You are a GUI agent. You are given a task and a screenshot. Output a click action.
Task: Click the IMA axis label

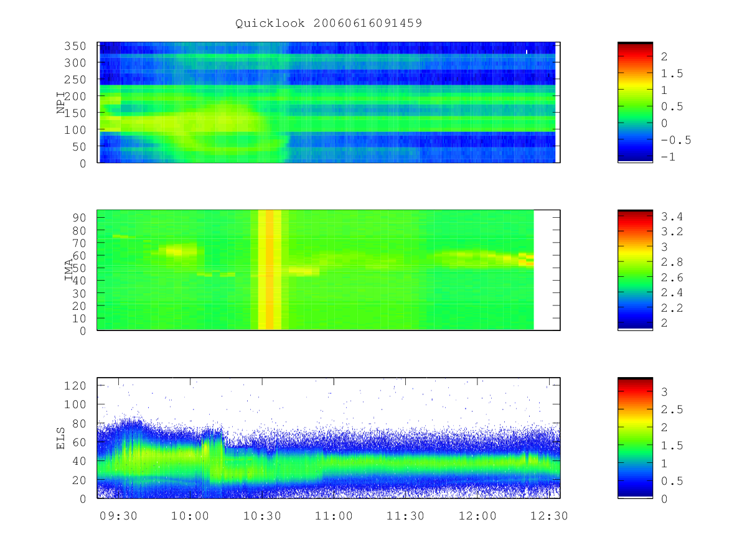point(70,271)
